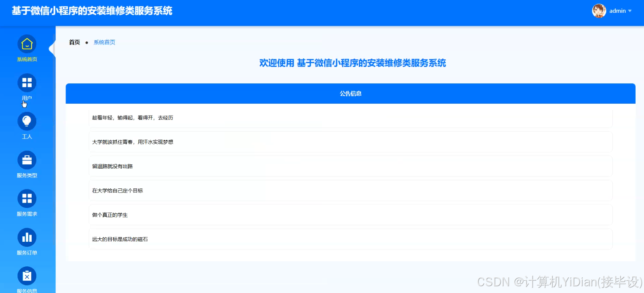This screenshot has width=644, height=293.
Task: Open the 工人 workers lightbulb icon
Action: click(x=27, y=121)
